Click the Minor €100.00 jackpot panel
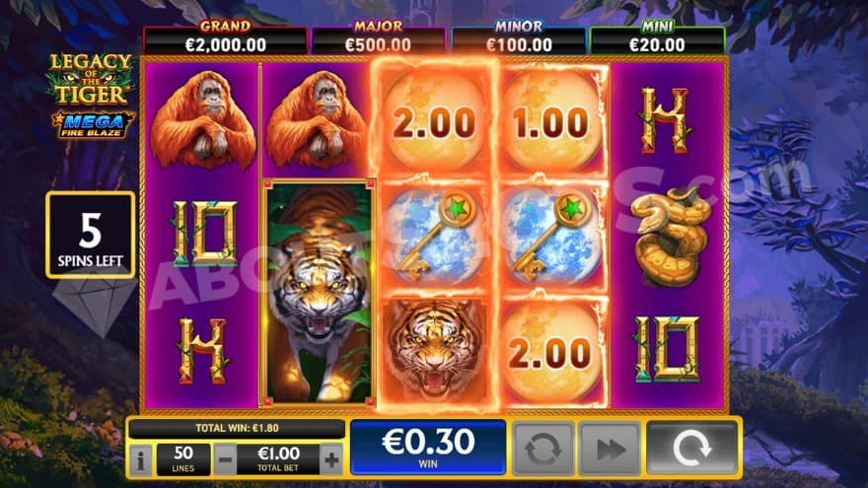 pos(519,38)
